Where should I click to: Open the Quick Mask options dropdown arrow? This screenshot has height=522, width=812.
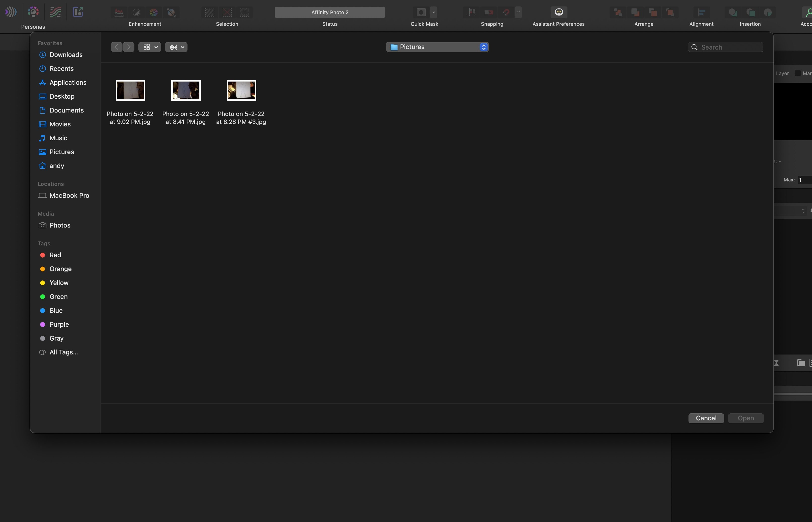[434, 13]
